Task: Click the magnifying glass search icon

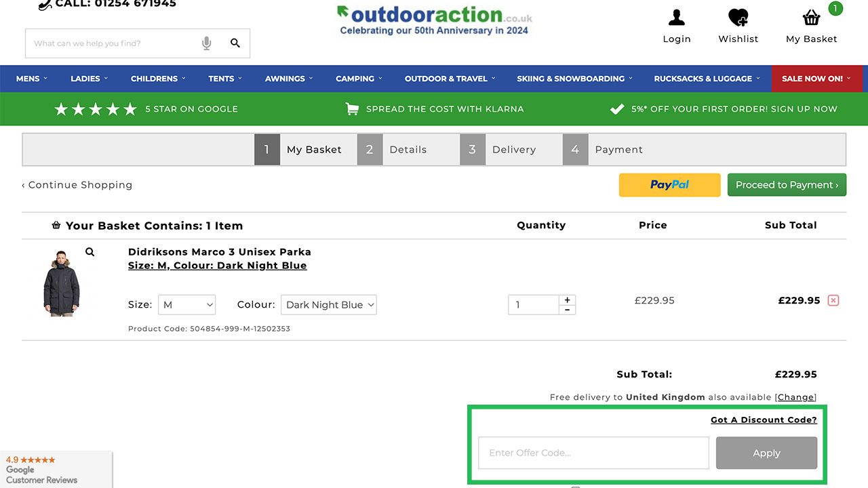Action: pos(235,43)
